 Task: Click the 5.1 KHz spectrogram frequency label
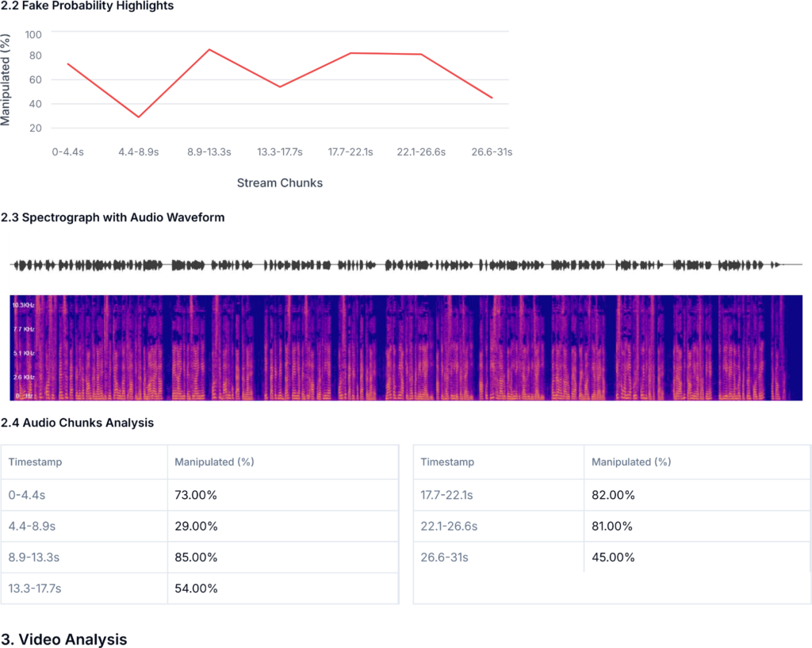tap(23, 352)
